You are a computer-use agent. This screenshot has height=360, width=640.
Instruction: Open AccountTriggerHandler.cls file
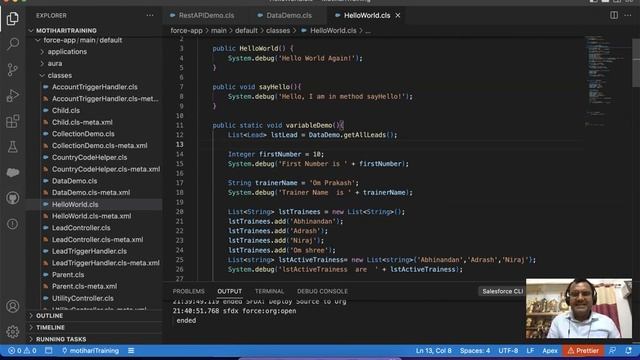(x=94, y=87)
